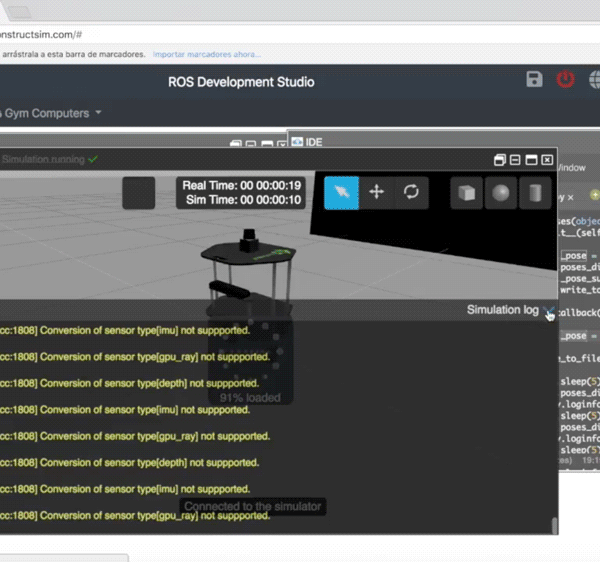Viewport: 600px width, 562px height.
Task: Close the simulation window
Action: 547,160
